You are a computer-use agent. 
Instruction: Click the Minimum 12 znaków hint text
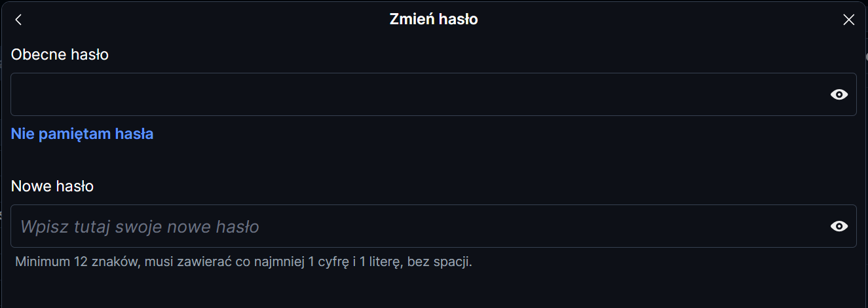click(243, 262)
